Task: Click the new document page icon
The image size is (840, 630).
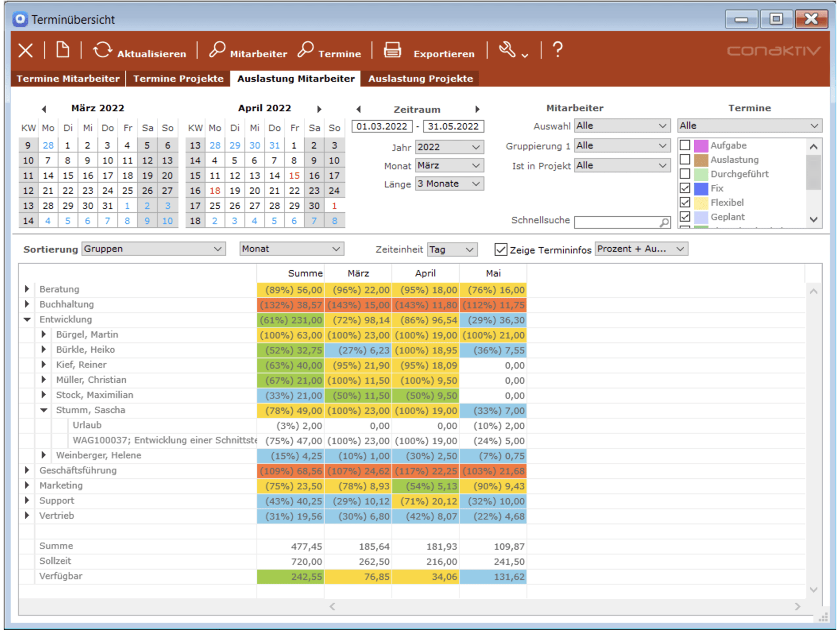Action: [62, 49]
